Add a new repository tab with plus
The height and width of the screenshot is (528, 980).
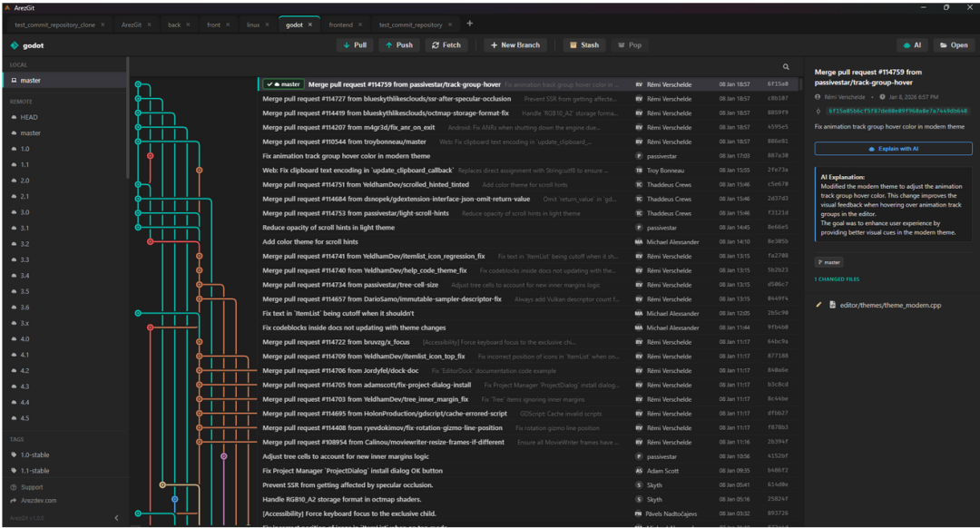tap(469, 24)
